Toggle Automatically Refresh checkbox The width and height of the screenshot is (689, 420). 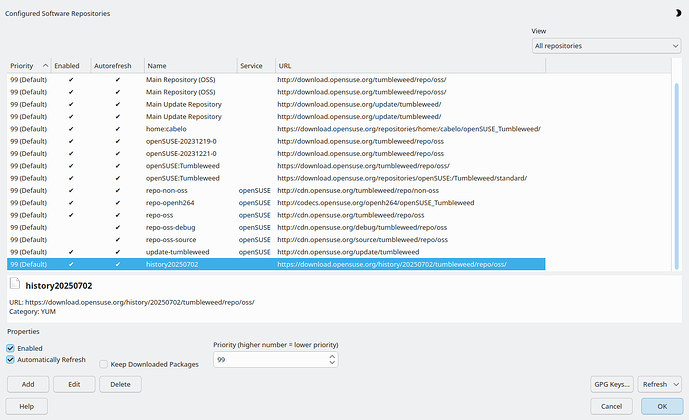pos(11,359)
